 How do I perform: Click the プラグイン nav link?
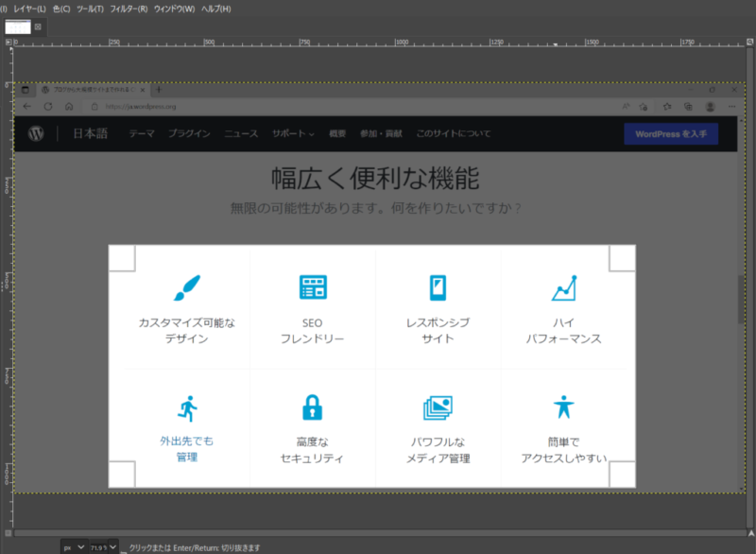click(x=189, y=133)
